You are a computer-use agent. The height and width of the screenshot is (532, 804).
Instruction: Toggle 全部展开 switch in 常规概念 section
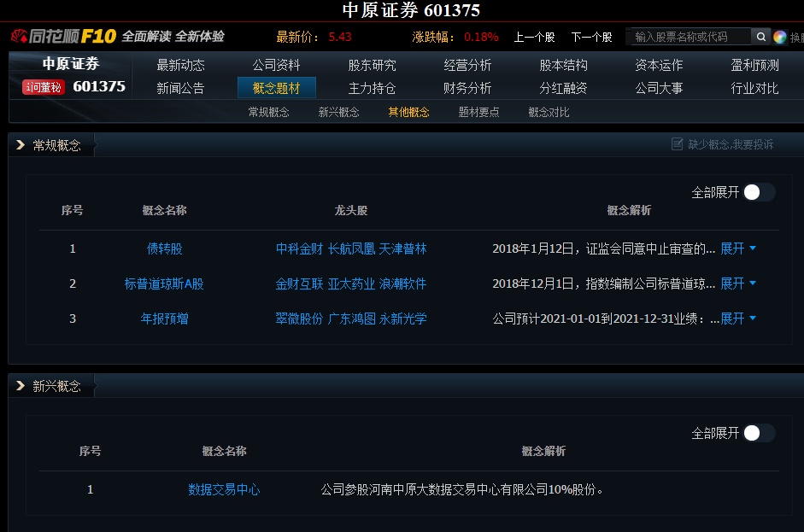pos(759,193)
